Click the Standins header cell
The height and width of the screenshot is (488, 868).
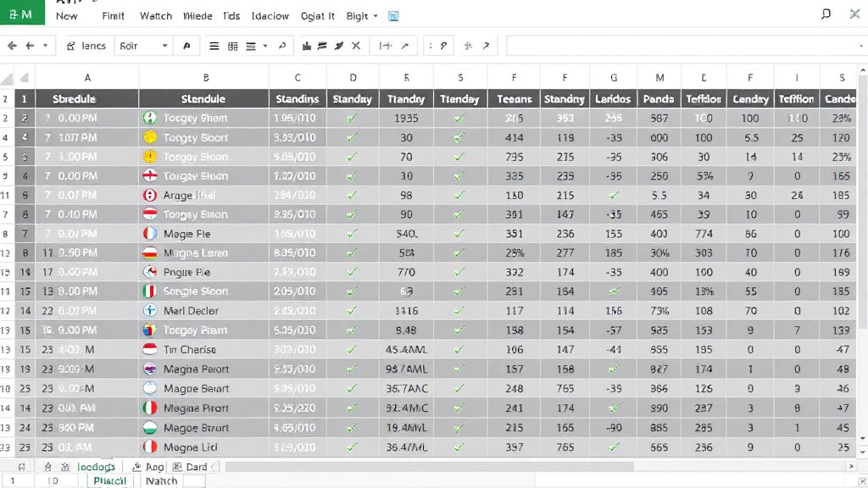click(x=298, y=99)
